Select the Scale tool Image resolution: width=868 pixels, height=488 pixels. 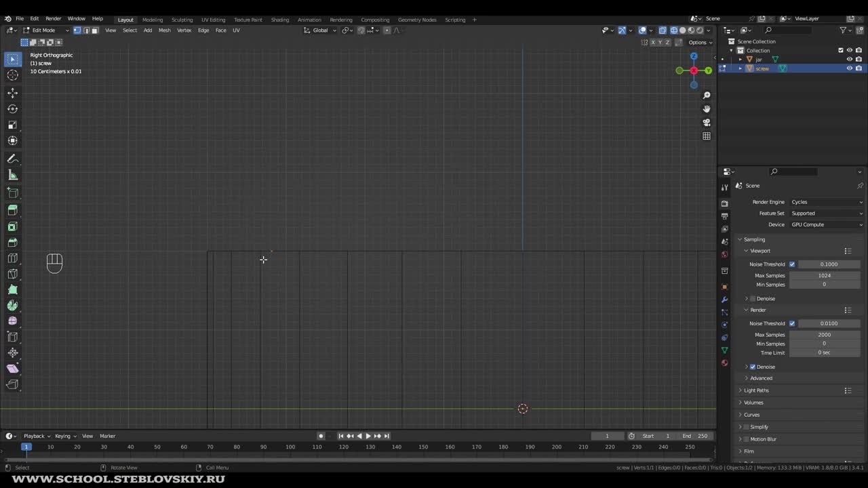[12, 125]
